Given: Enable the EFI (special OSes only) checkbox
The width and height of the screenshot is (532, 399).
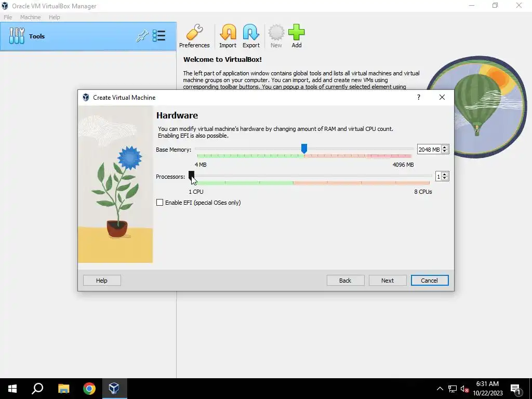Looking at the screenshot, I should (160, 203).
